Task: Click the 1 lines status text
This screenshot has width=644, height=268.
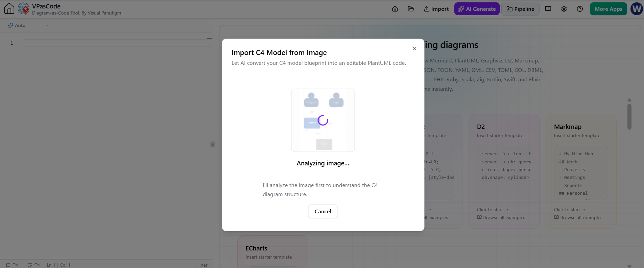Action: click(201, 265)
